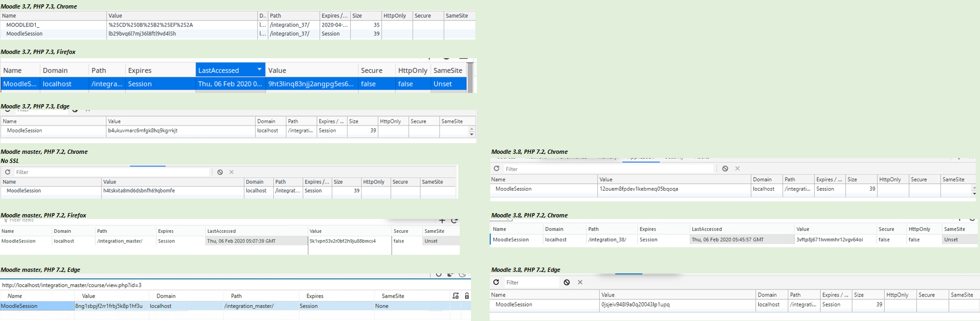Click value b4ukuvmarc6mfgk8hq9kgrrkjt
This screenshot has height=321, width=980.
point(143,130)
